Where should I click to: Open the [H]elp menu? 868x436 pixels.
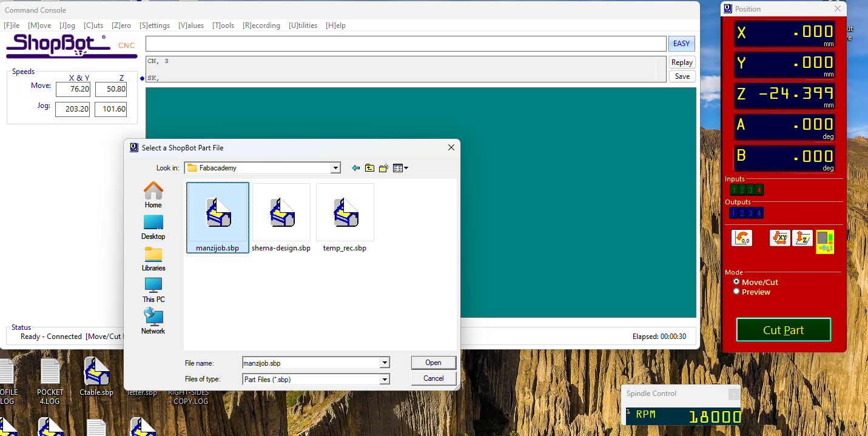pyautogui.click(x=335, y=25)
